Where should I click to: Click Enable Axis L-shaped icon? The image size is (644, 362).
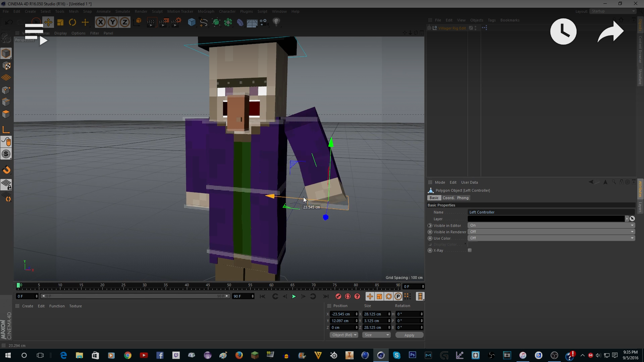[x=6, y=130]
